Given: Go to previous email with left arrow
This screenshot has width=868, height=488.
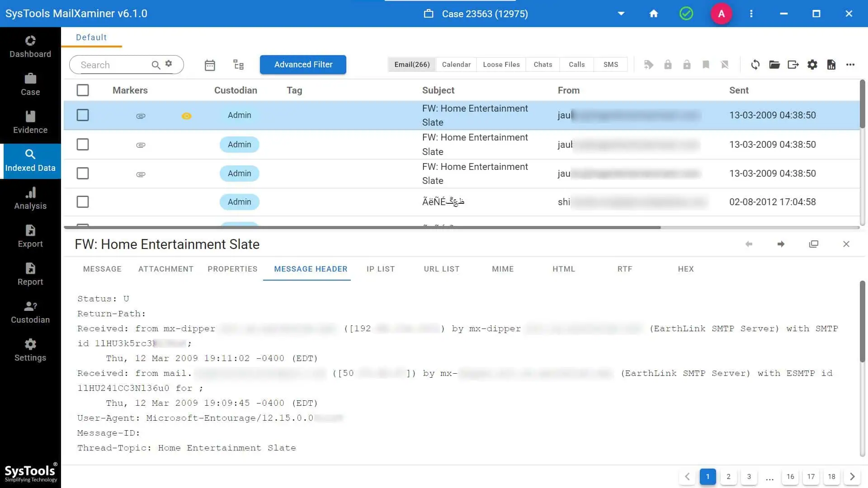Looking at the screenshot, I should [x=749, y=244].
